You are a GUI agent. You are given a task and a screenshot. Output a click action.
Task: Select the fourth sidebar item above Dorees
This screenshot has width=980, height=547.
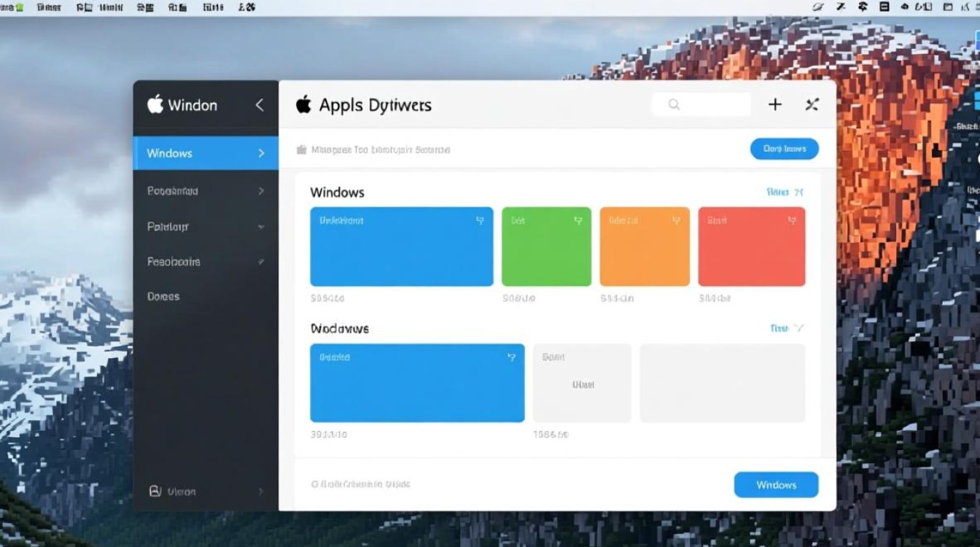click(x=174, y=261)
